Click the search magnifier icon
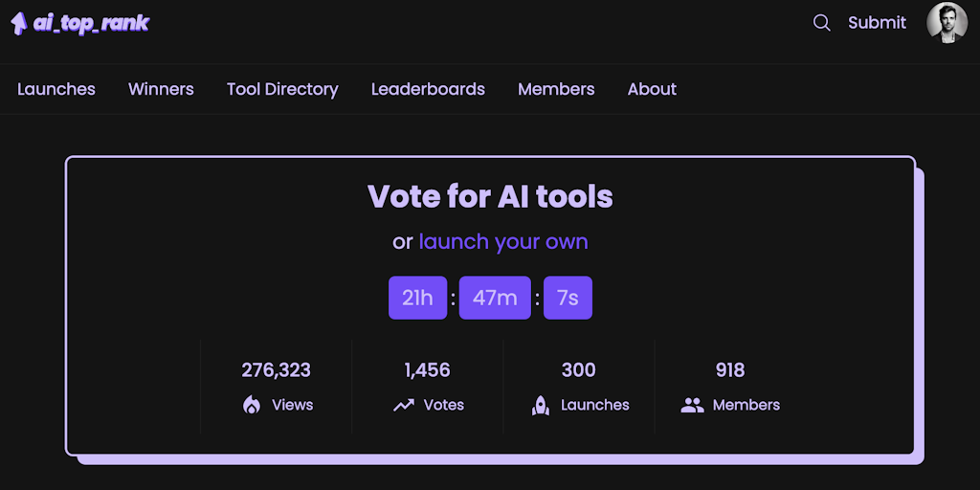980x490 pixels. tap(821, 23)
